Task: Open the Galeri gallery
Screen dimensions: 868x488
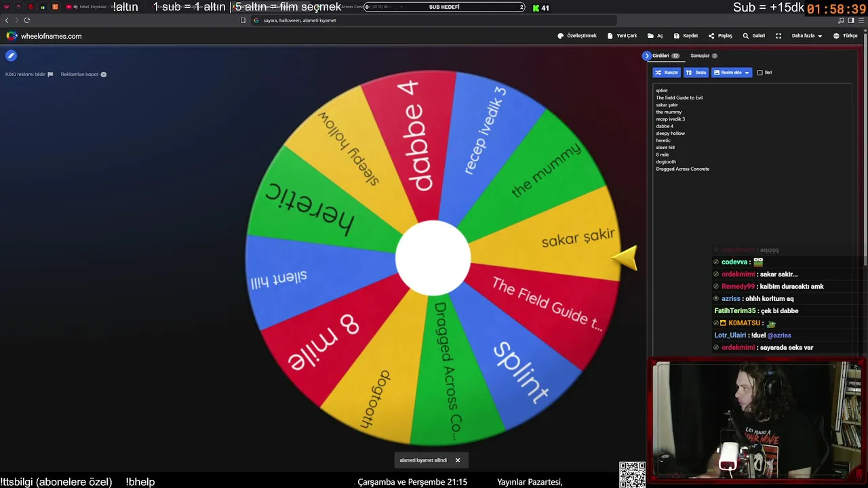Action: pyautogui.click(x=754, y=36)
